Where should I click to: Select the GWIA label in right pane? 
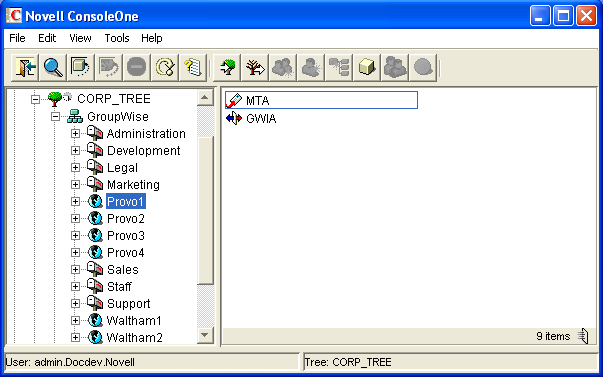tap(261, 118)
